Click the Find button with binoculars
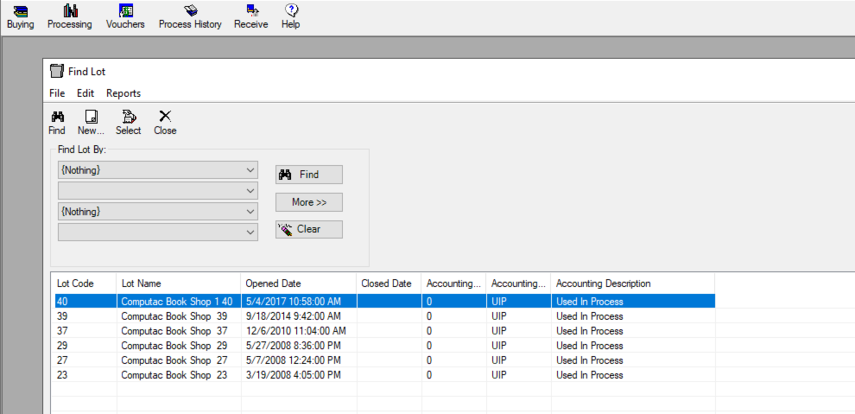The height and width of the screenshot is (414, 855). pos(309,175)
